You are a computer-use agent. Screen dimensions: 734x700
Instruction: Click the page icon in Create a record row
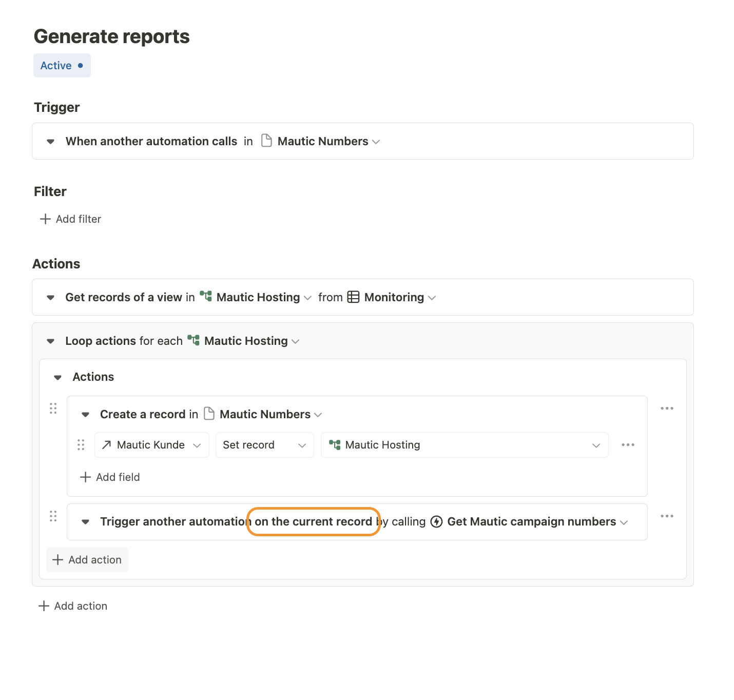[x=209, y=414]
